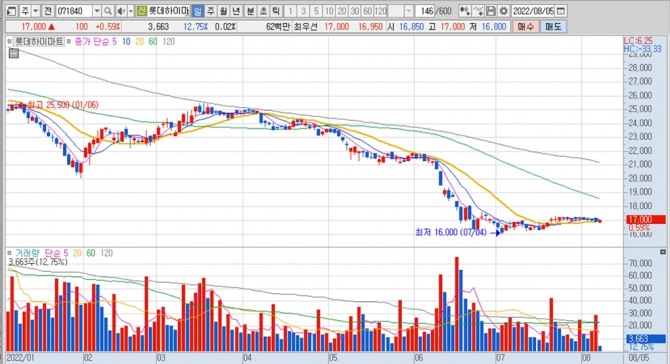
Task: Click the add line indicator icon
Action: [x=479, y=11]
